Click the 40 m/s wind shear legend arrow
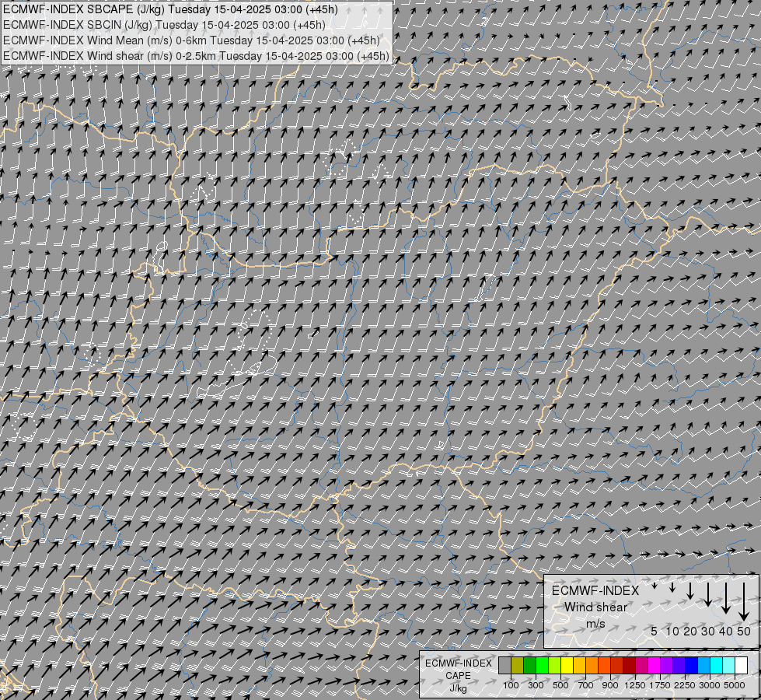761x700 pixels. (725, 598)
